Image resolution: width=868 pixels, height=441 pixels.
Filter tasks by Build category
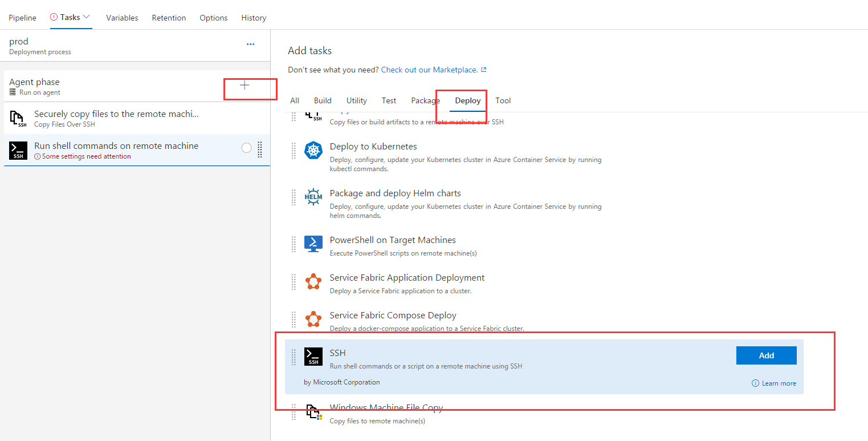[323, 100]
